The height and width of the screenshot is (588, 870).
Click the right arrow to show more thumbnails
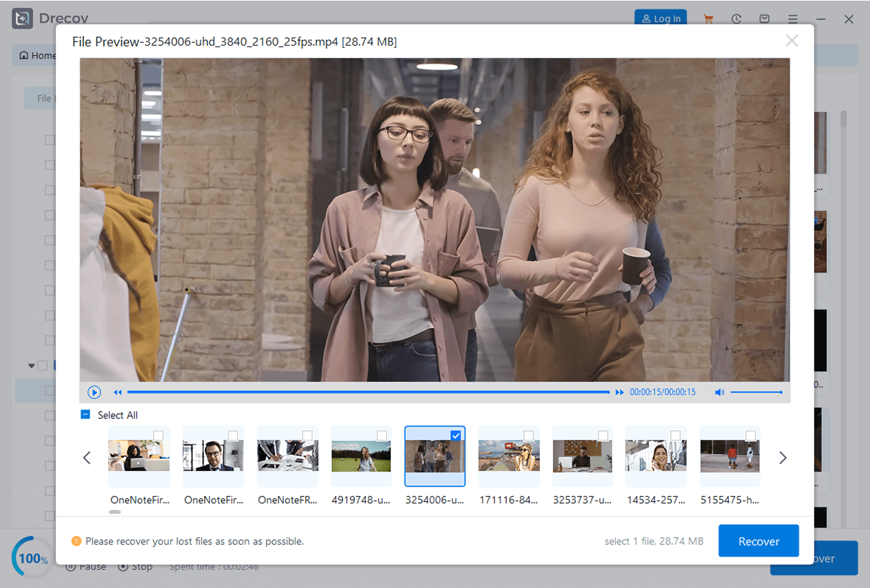782,458
